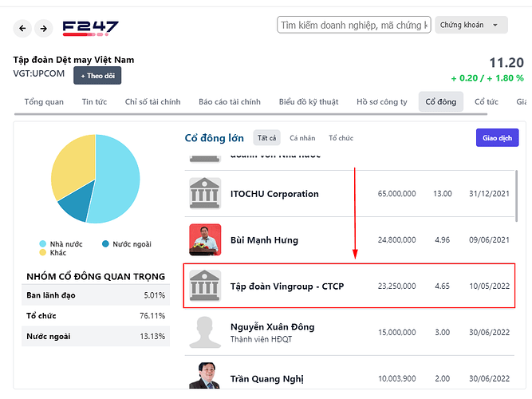The height and width of the screenshot is (399, 532).
Task: Click the Nhà nước legend color dot
Action: (43, 244)
